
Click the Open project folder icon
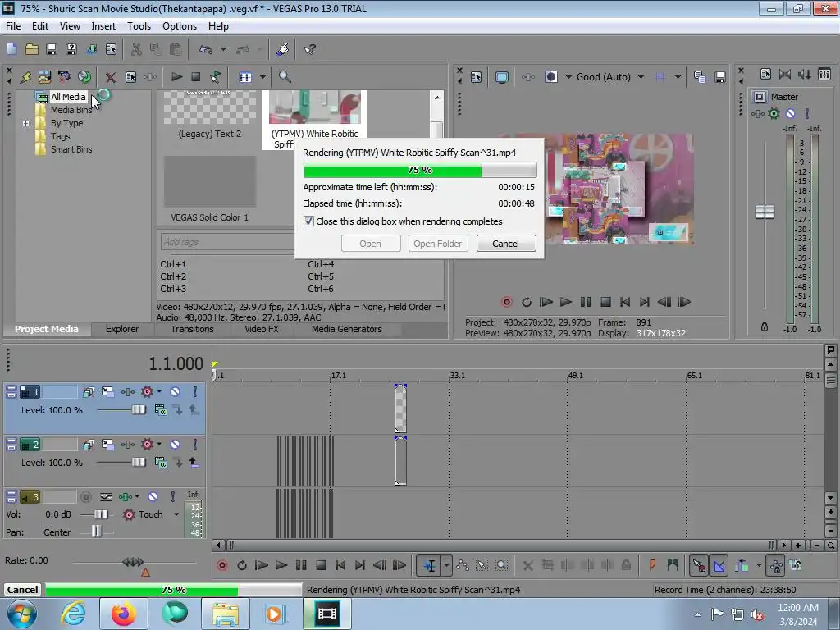coord(32,49)
